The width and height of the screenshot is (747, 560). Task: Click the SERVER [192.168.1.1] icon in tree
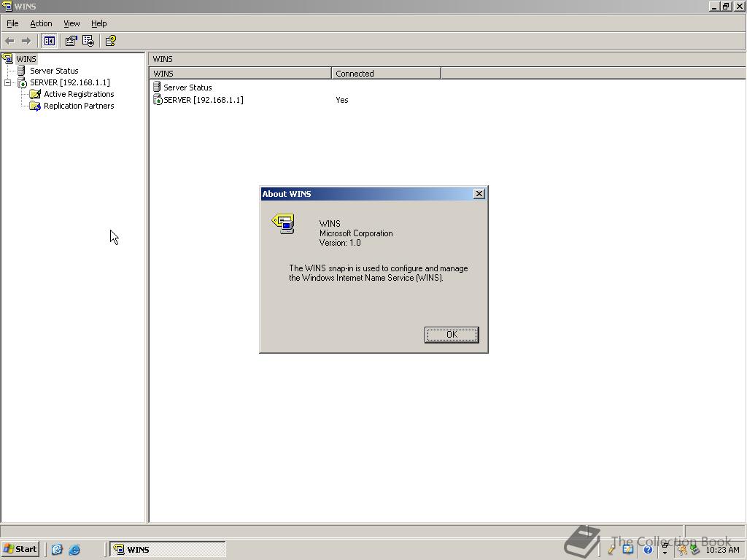(x=22, y=82)
